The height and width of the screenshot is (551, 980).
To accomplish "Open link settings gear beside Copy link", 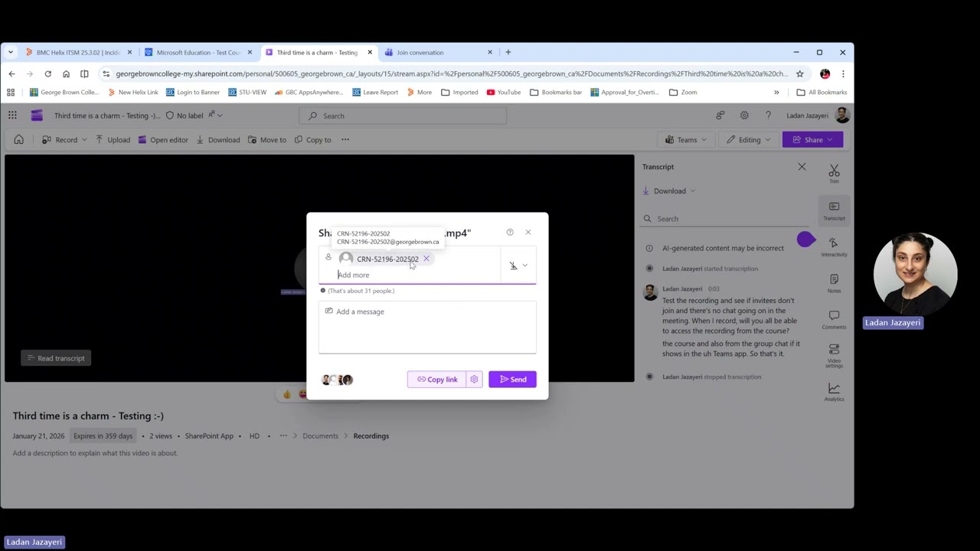I will 474,380.
